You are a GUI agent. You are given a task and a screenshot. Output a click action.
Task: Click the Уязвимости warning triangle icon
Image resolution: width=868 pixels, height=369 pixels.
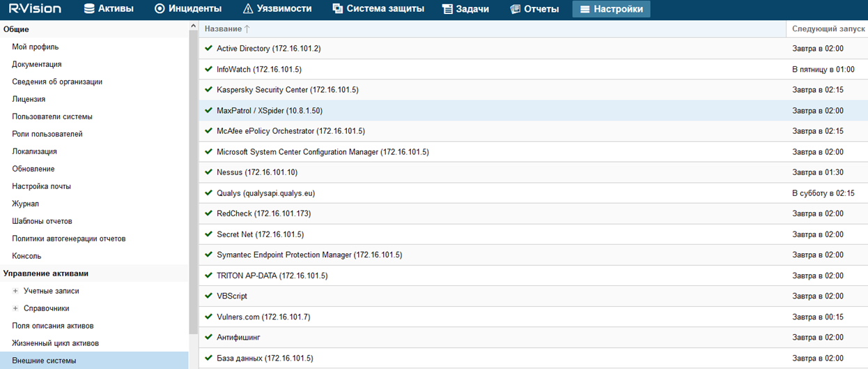tap(248, 9)
